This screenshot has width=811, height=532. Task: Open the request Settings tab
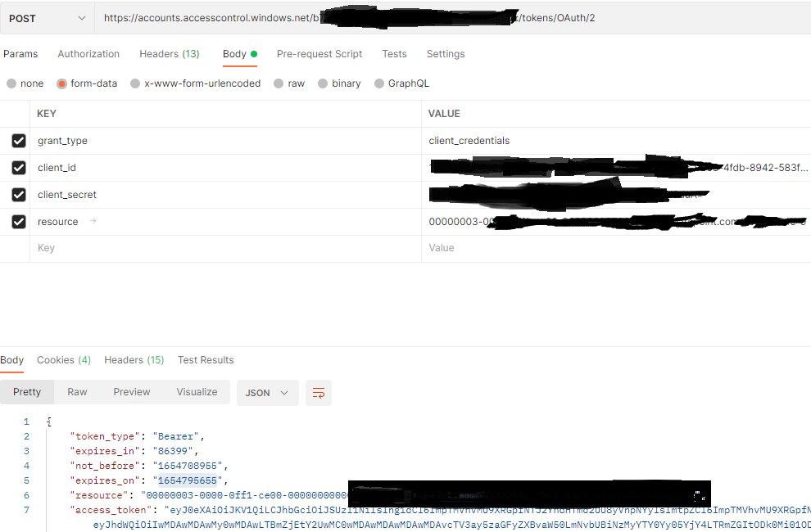click(x=446, y=54)
